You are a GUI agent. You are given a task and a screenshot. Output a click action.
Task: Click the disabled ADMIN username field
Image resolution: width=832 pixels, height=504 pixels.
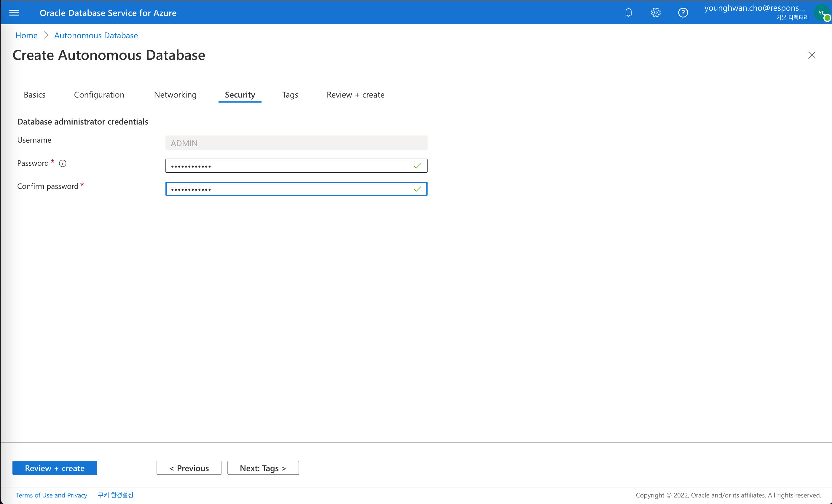click(296, 143)
